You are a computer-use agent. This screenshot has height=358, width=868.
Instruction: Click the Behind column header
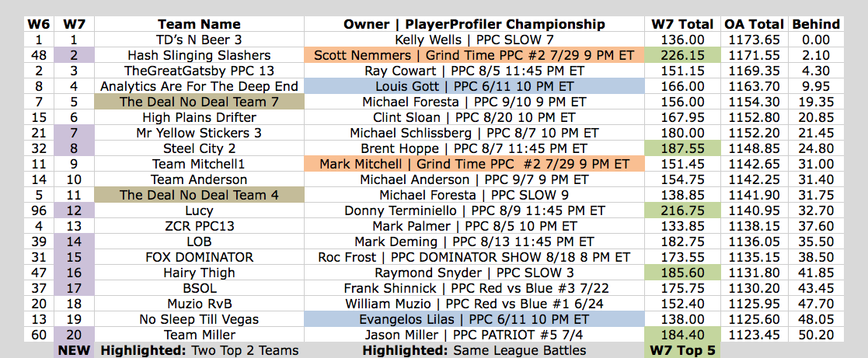click(816, 24)
